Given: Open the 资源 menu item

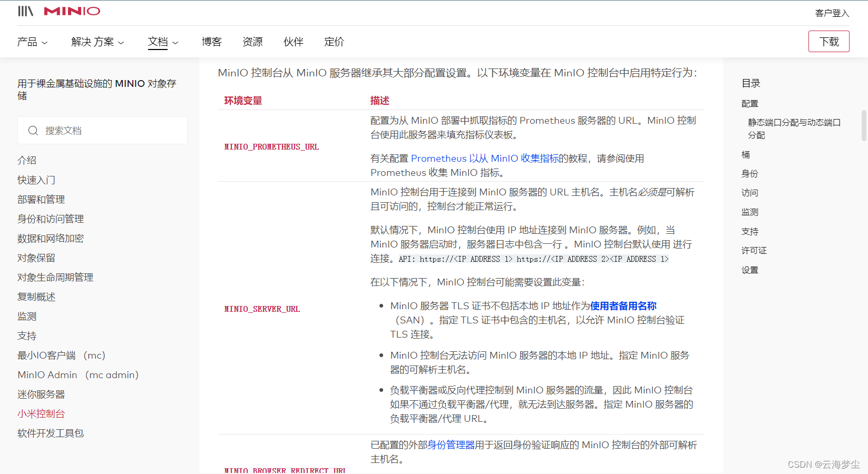Looking at the screenshot, I should tap(252, 42).
